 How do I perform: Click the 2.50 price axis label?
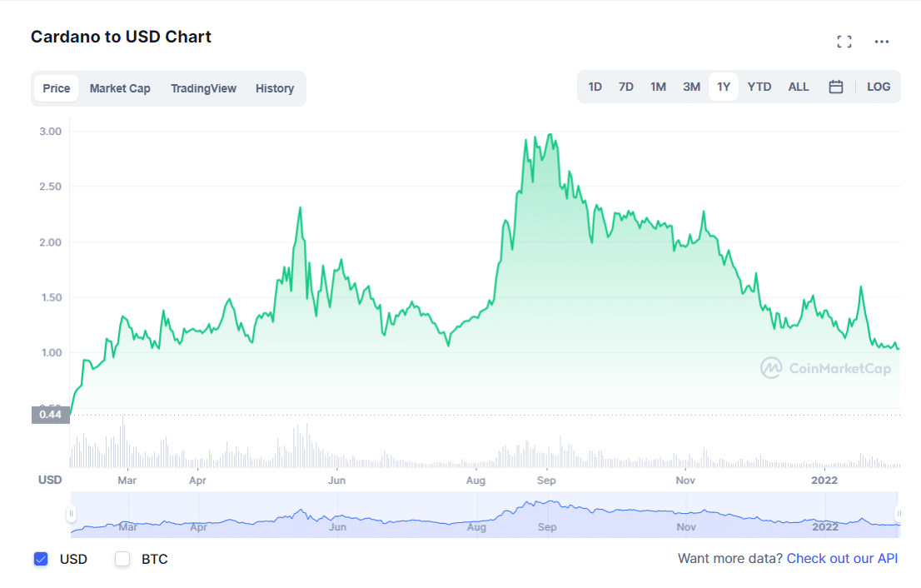pyautogui.click(x=51, y=187)
